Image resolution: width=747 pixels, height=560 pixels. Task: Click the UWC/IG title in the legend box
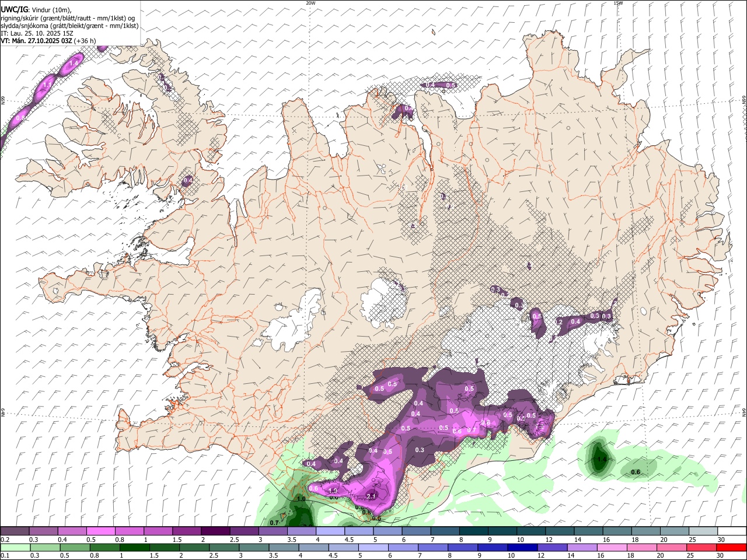[x=13, y=9]
